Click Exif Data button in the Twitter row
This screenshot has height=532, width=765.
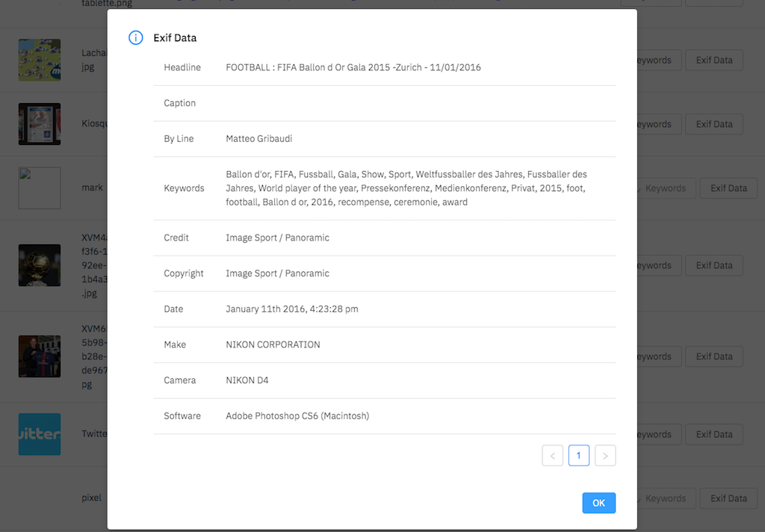pyautogui.click(x=713, y=434)
